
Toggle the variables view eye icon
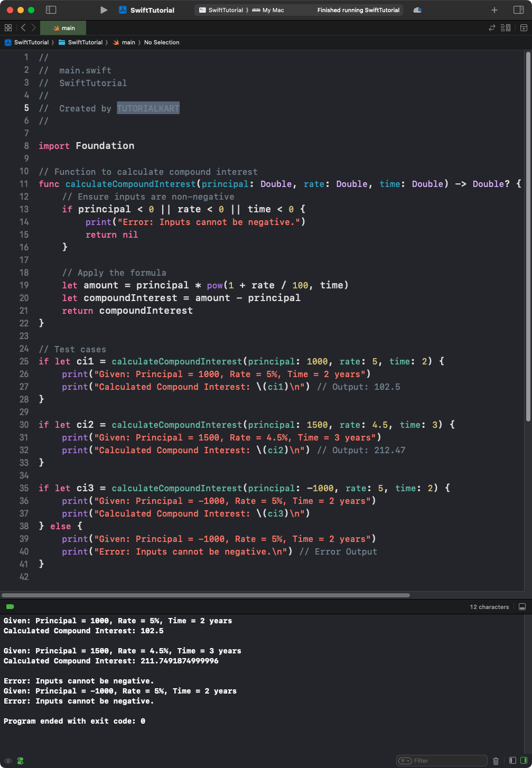[x=8, y=761]
